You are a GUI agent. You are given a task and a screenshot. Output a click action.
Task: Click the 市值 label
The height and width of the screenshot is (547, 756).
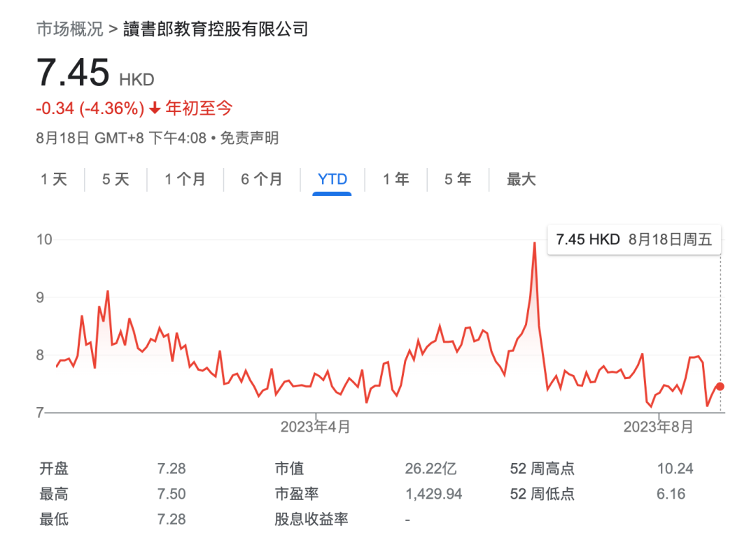pos(289,469)
